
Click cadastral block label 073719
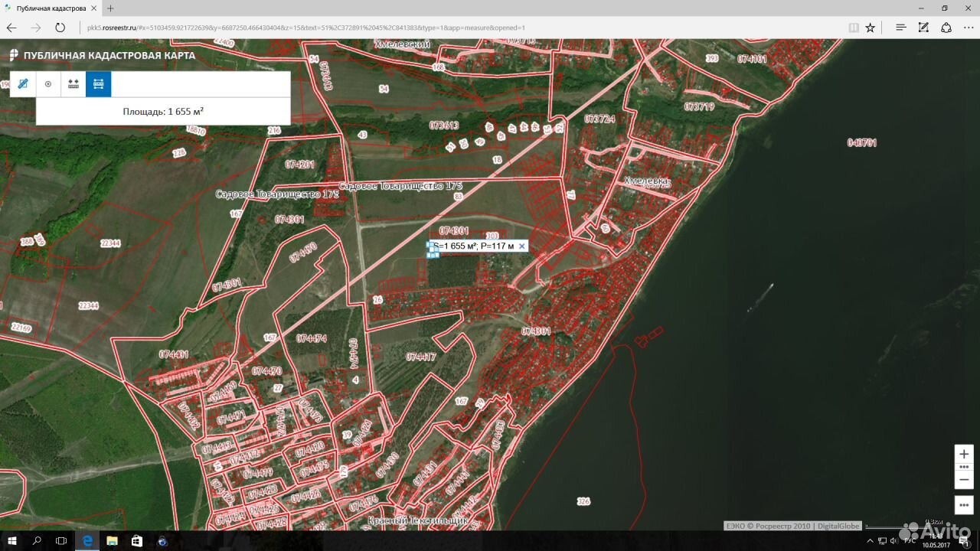[699, 106]
